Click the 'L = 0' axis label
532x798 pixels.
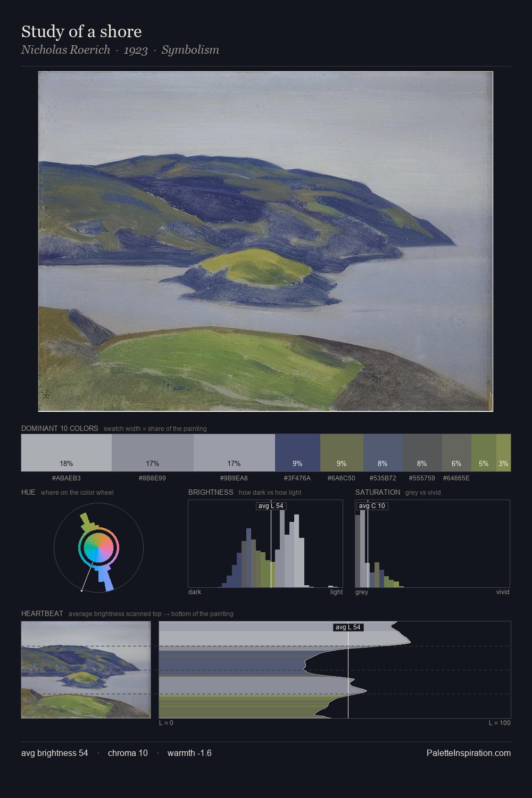pyautogui.click(x=166, y=723)
